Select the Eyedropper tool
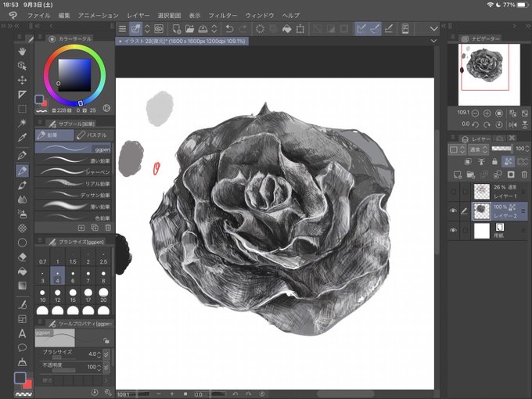Screen dimensions: 532x399 click(x=22, y=138)
